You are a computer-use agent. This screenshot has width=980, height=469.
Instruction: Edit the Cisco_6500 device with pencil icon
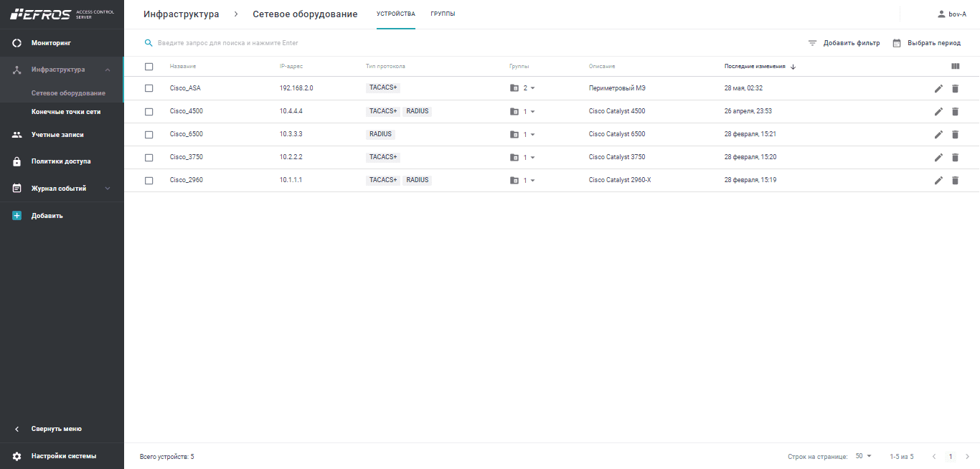pyautogui.click(x=938, y=134)
